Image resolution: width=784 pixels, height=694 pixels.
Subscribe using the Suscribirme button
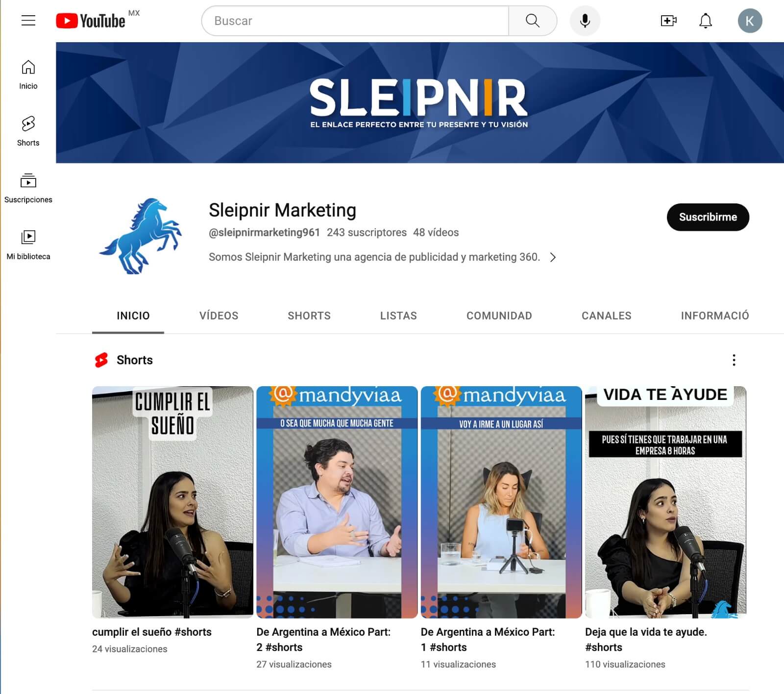(708, 217)
